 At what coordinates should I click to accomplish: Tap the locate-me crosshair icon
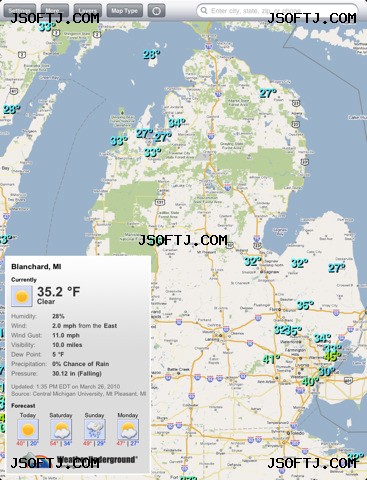[x=156, y=11]
